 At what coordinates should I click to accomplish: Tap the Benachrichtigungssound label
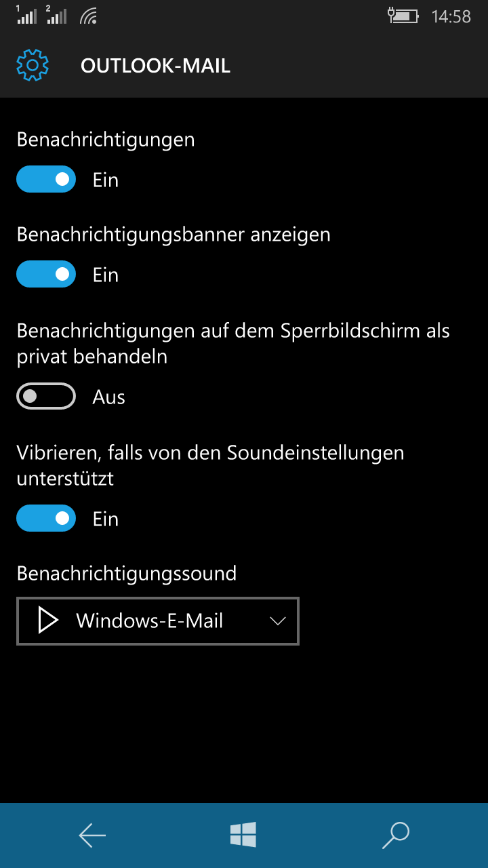point(127,574)
